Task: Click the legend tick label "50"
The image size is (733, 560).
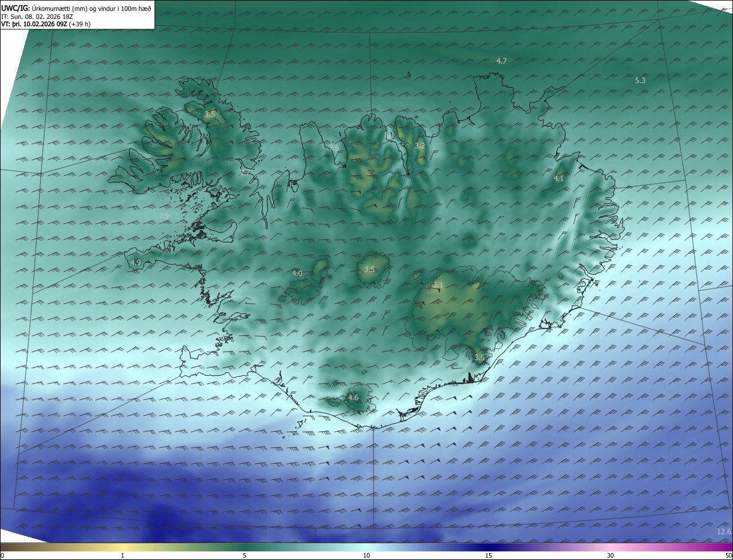Action: [x=728, y=555]
